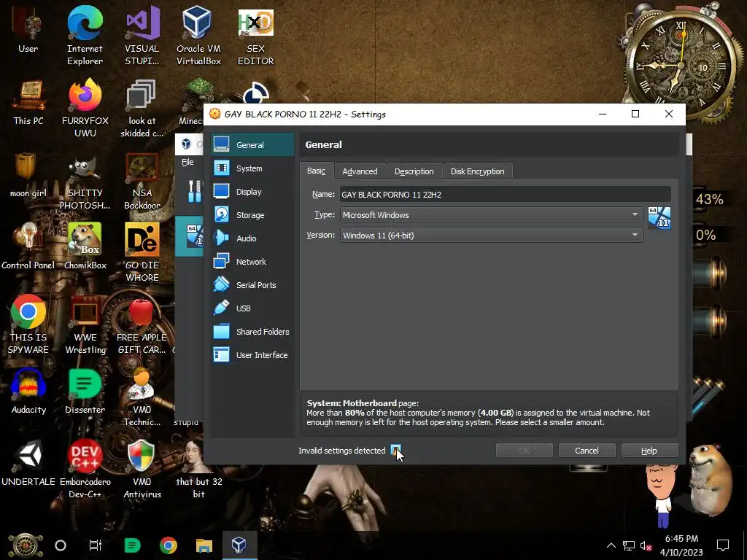Open the NSA Backdoor desktop shortcut
This screenshot has height=560, width=747.
click(142, 181)
